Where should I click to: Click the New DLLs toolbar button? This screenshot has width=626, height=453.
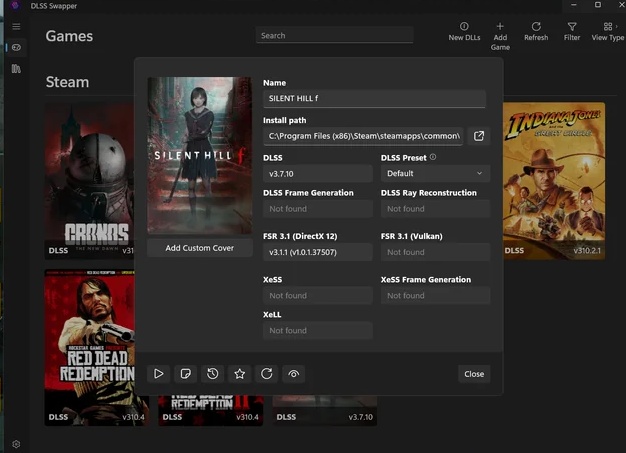(x=464, y=32)
